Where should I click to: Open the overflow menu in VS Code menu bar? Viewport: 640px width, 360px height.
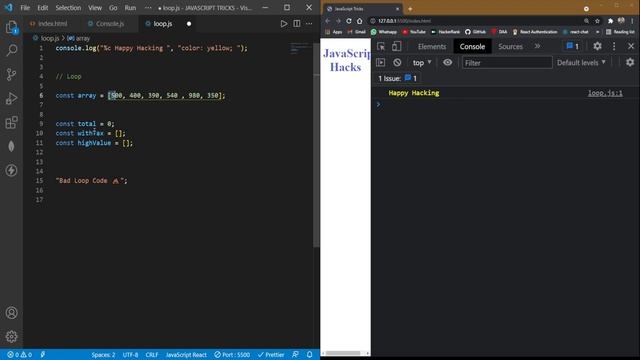pos(148,8)
